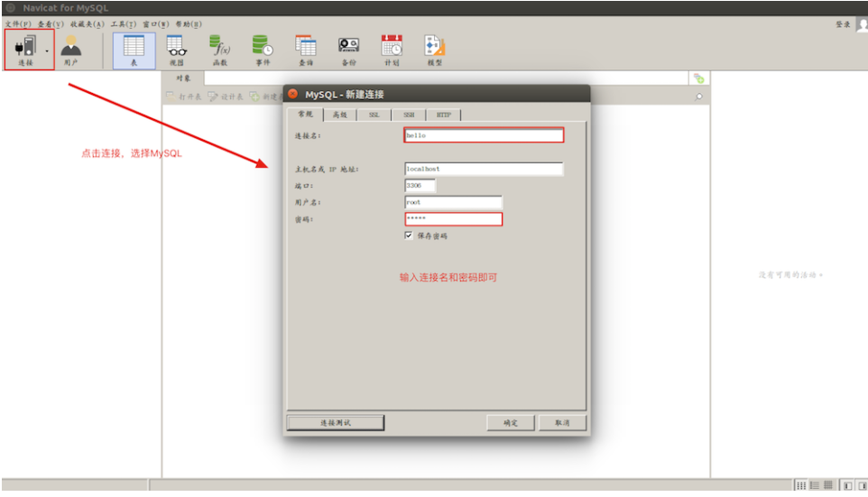Select the 表 table toolbar icon
Viewport: 868px width, 497px height.
pyautogui.click(x=134, y=51)
